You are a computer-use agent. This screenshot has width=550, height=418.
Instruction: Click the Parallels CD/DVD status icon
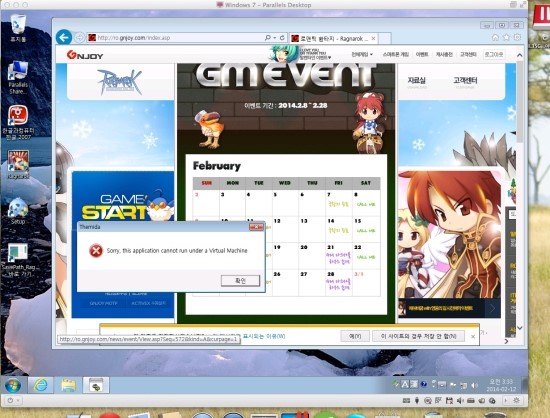pos(428,400)
